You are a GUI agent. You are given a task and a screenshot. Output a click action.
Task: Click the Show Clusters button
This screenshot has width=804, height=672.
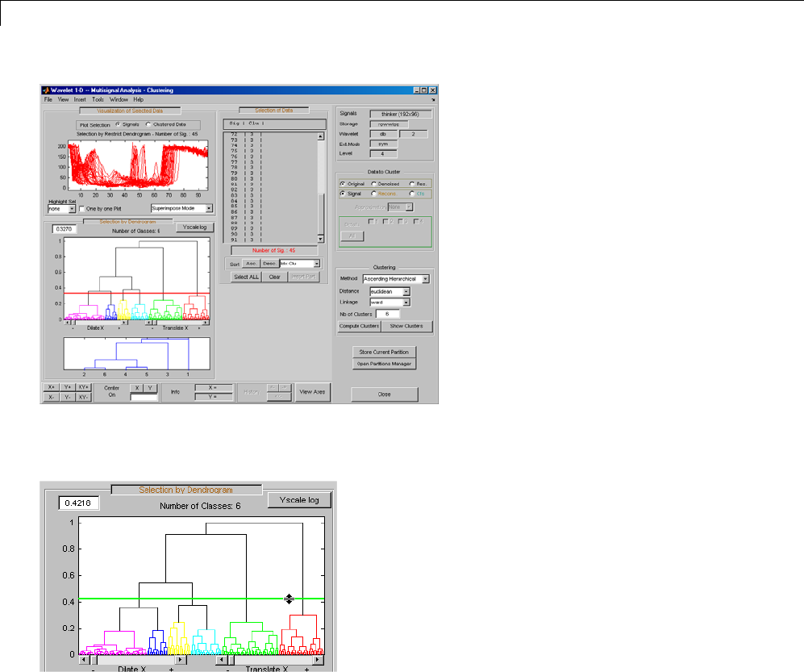click(406, 326)
